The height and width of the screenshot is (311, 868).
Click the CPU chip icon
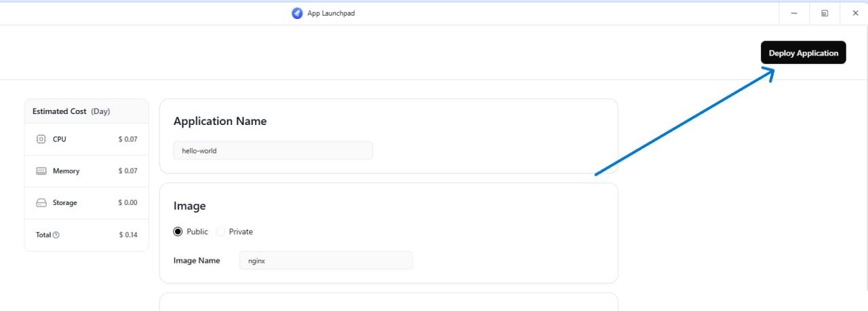click(x=41, y=139)
